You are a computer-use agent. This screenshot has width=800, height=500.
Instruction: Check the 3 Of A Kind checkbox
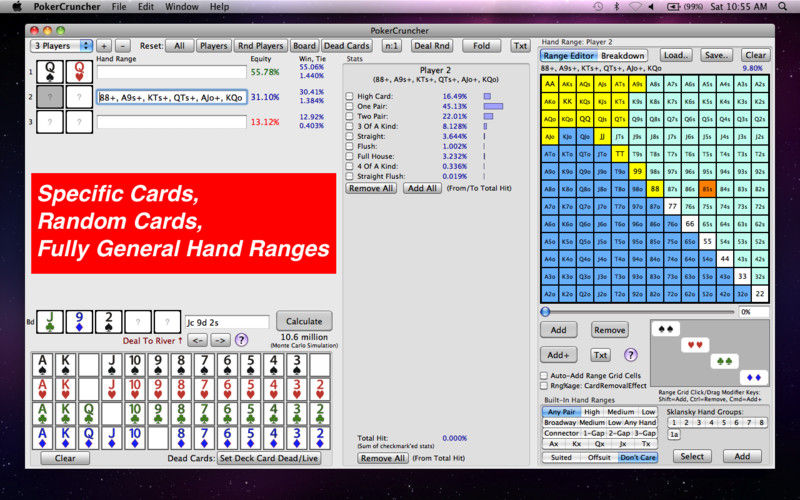click(349, 126)
